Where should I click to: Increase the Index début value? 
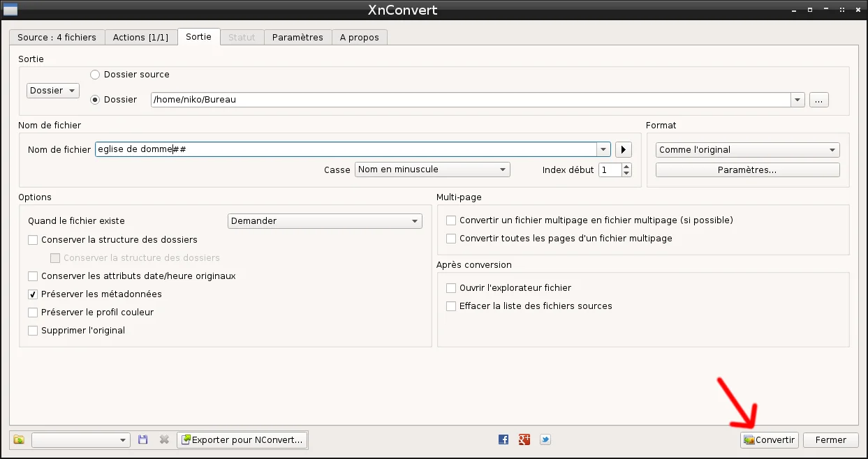click(x=626, y=166)
